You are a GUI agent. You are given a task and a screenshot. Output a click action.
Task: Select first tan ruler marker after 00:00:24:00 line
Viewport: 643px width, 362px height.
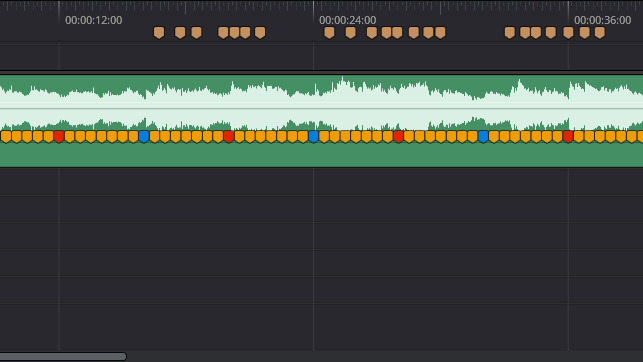click(x=329, y=33)
